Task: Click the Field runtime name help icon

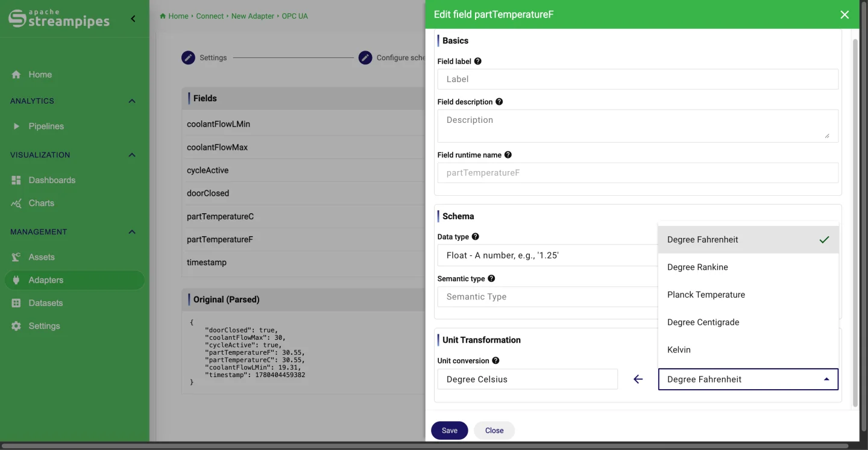Action: coord(508,155)
